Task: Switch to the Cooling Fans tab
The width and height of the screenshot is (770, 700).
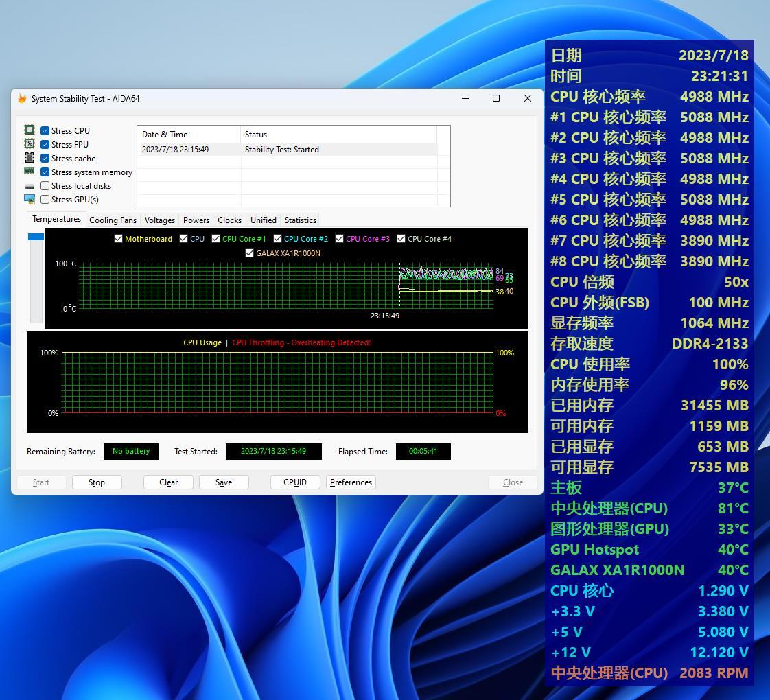Action: (x=113, y=220)
